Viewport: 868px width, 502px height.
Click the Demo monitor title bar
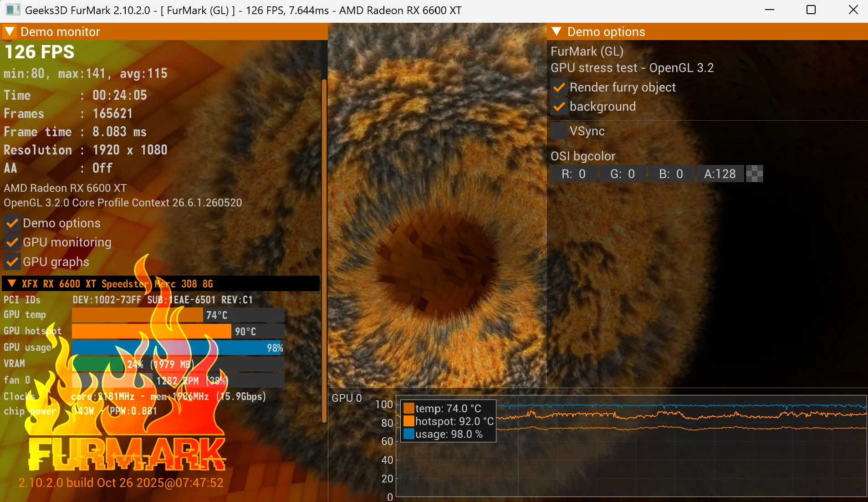click(x=164, y=31)
